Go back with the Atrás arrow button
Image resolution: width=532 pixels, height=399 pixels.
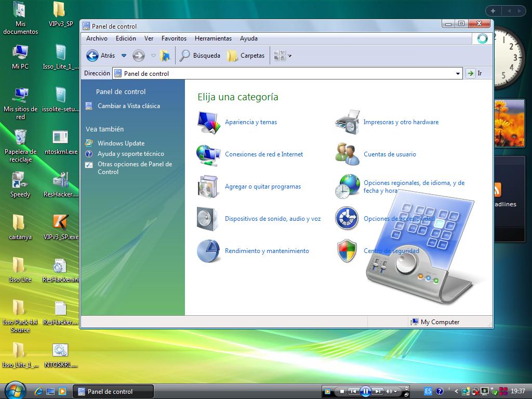[x=100, y=55]
